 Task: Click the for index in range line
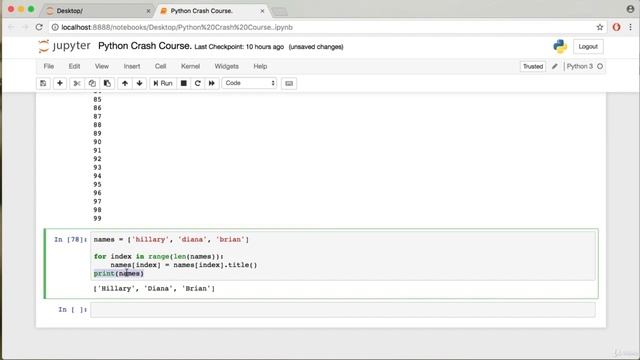(159, 256)
